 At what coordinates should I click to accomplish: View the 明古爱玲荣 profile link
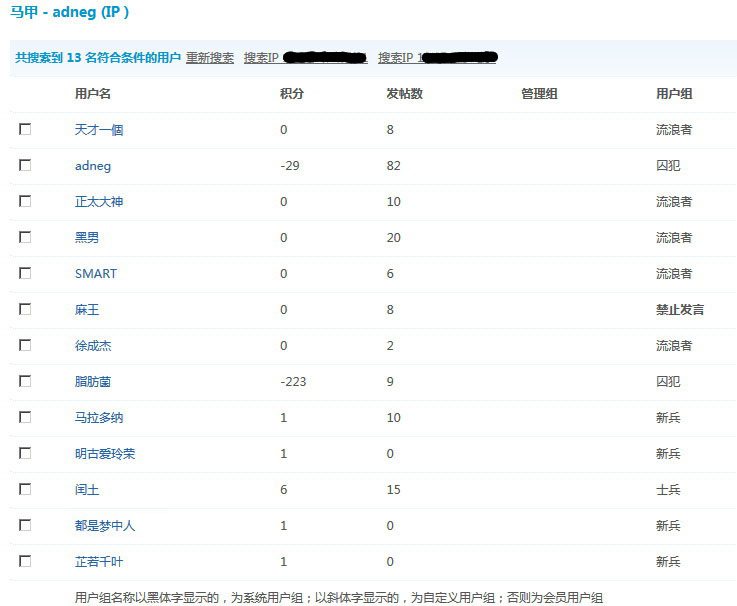105,454
